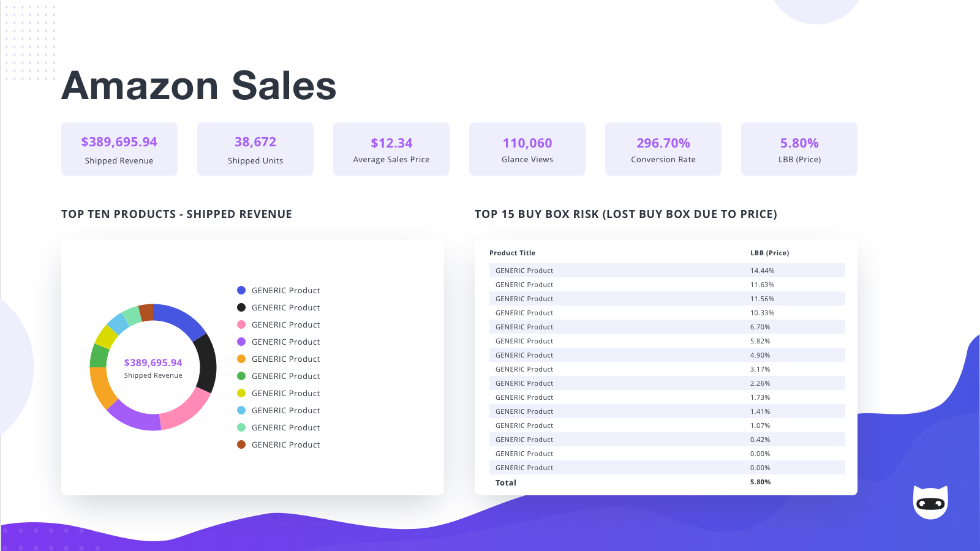Image resolution: width=980 pixels, height=551 pixels.
Task: Click the 4.90% LBB value
Action: coord(760,355)
